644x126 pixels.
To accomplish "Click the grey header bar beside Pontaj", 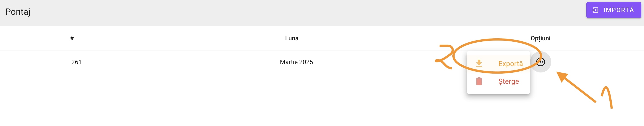I will tap(300, 13).
